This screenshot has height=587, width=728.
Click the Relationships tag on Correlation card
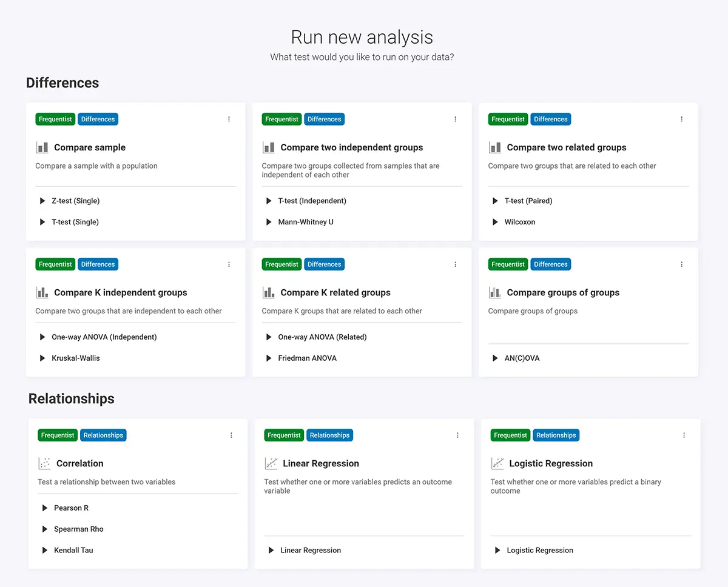103,435
